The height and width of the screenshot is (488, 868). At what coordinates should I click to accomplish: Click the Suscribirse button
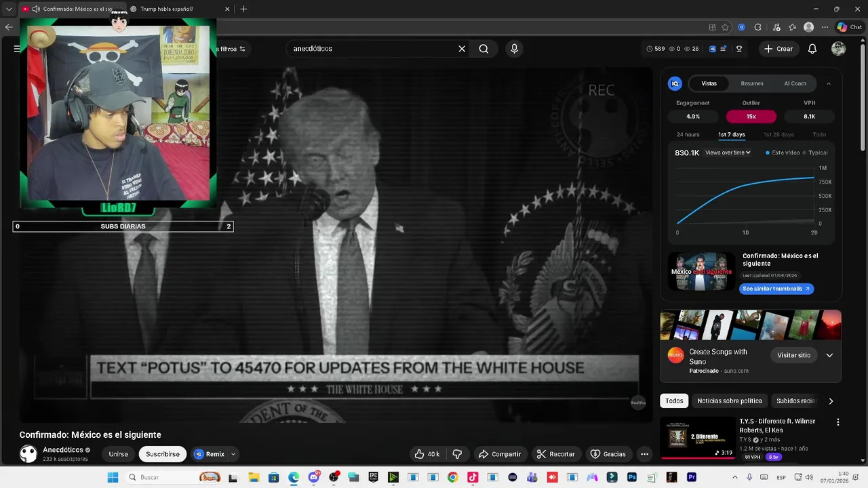click(163, 454)
